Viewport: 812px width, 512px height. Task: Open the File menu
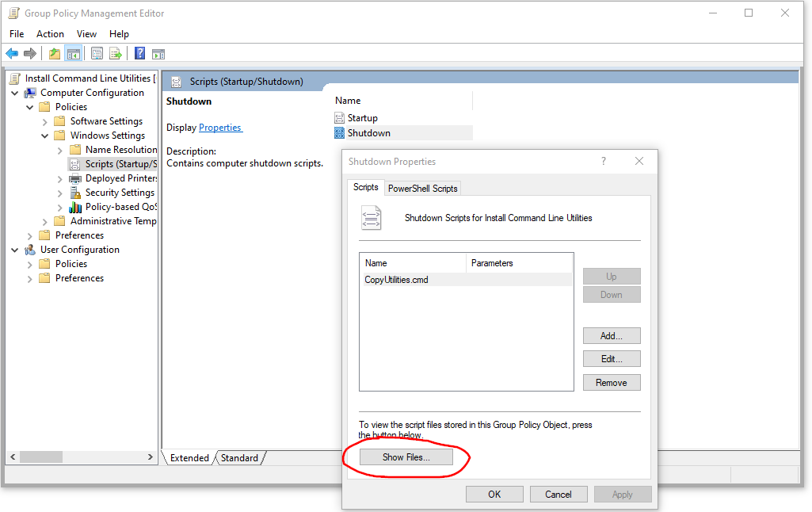[17, 33]
